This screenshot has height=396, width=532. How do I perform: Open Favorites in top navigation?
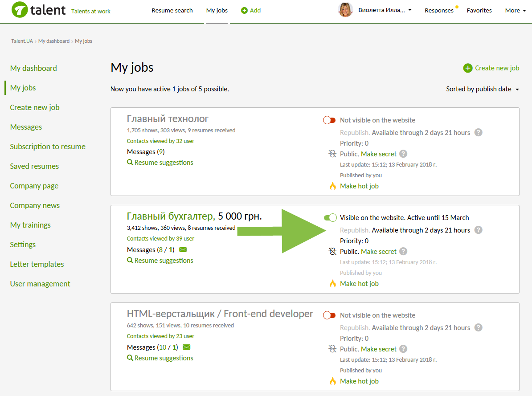point(479,11)
